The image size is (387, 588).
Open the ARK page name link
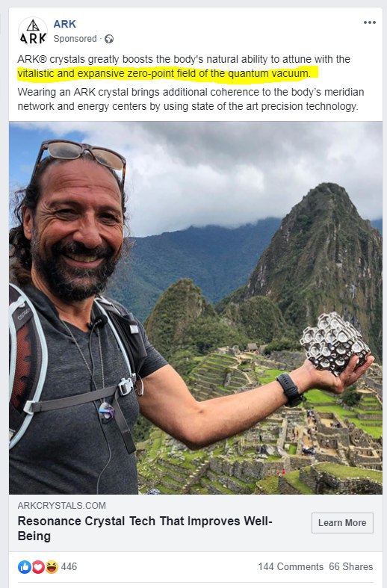click(x=65, y=24)
